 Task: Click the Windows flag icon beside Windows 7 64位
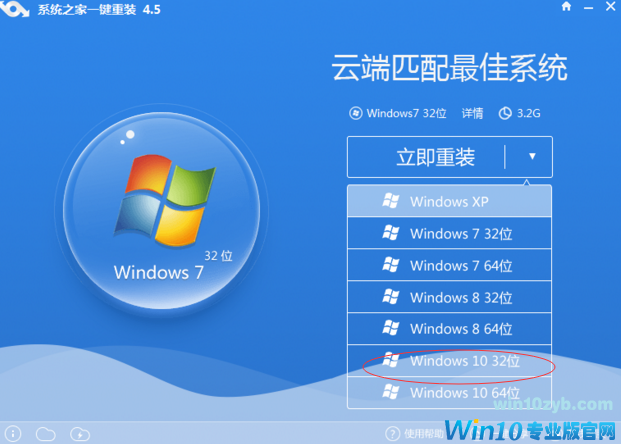pyautogui.click(x=391, y=265)
